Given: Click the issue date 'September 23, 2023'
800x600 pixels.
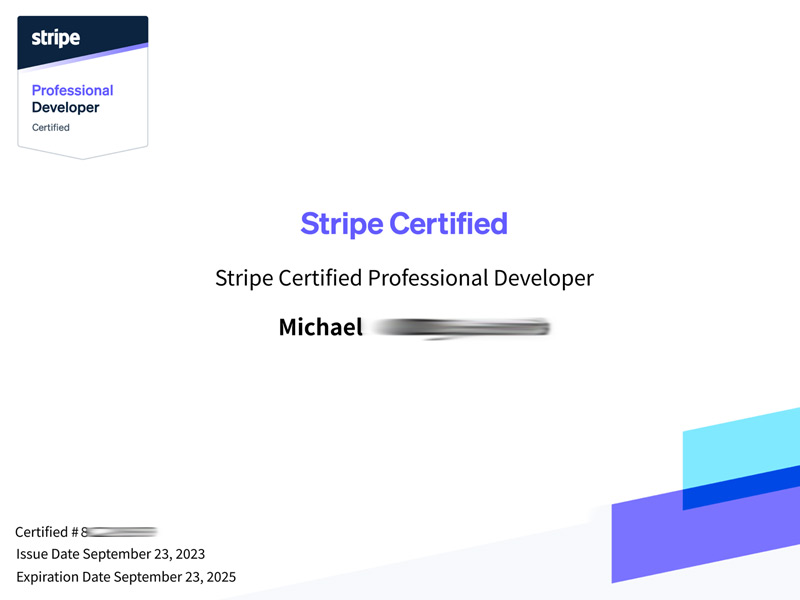Looking at the screenshot, I should pyautogui.click(x=143, y=554).
